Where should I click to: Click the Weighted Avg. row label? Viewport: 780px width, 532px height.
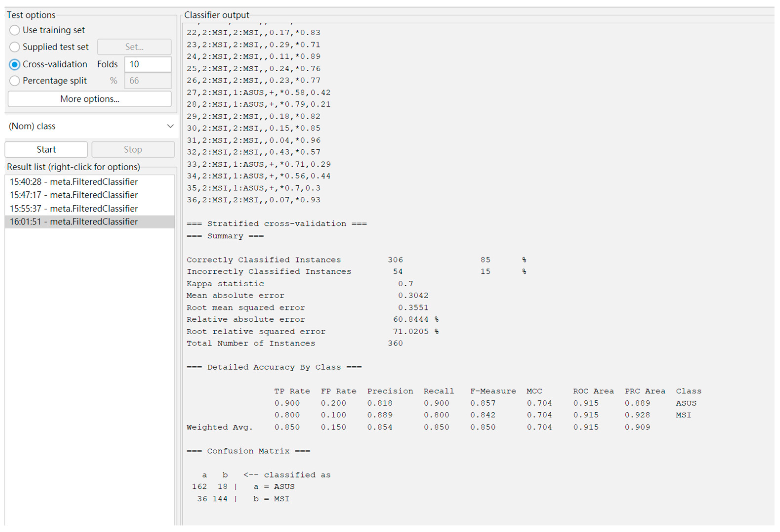[220, 427]
